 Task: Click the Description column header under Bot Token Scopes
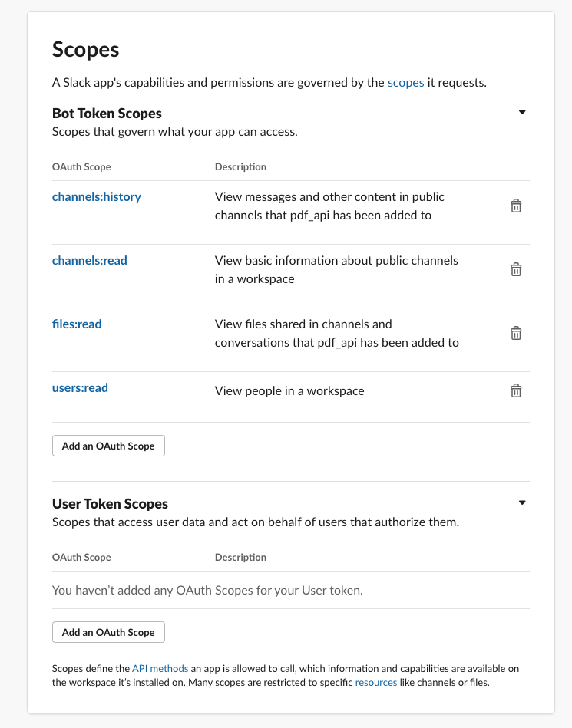pyautogui.click(x=240, y=166)
